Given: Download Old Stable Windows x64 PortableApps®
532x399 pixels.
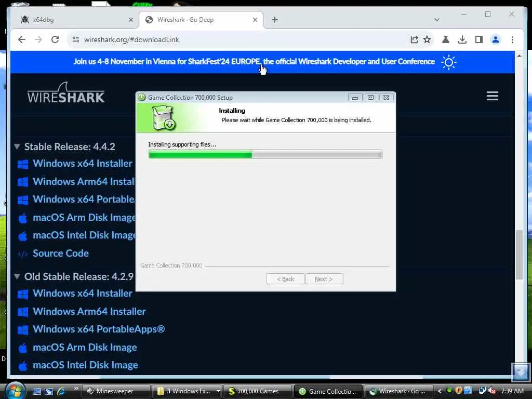Looking at the screenshot, I should click(x=99, y=329).
